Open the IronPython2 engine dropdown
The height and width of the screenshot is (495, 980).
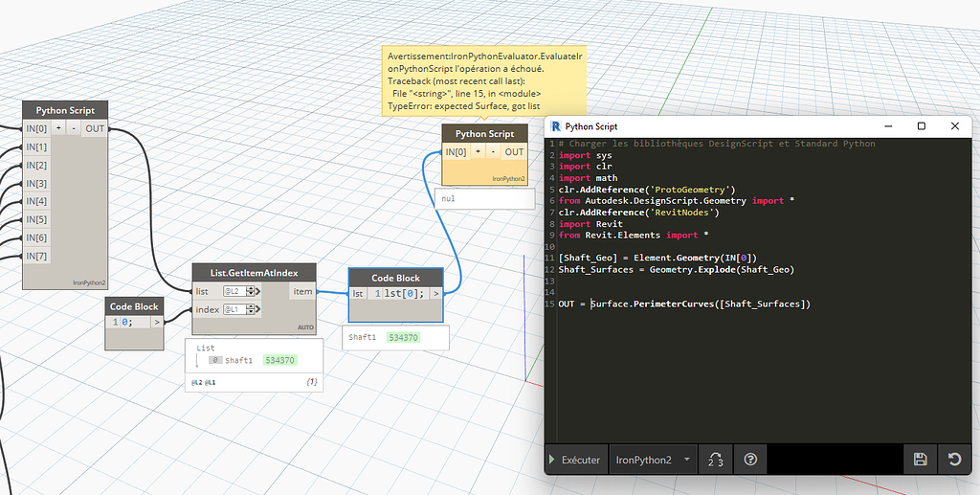[653, 460]
